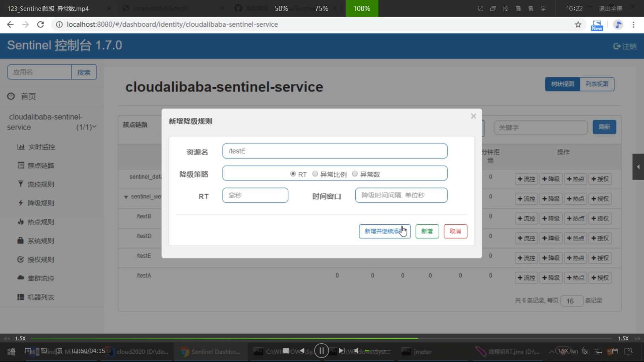Expand the right side panel arrow
The height and width of the screenshot is (362, 644).
click(638, 167)
